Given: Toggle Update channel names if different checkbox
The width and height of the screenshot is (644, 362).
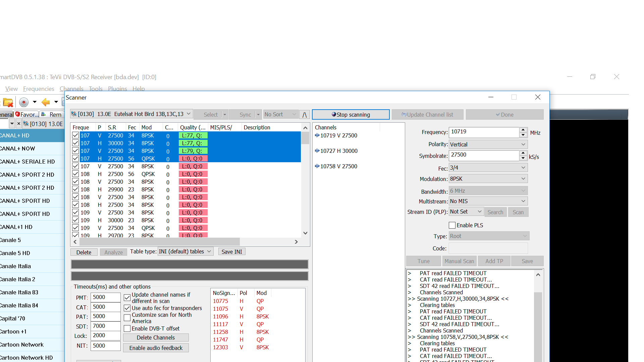Looking at the screenshot, I should coord(127,298).
